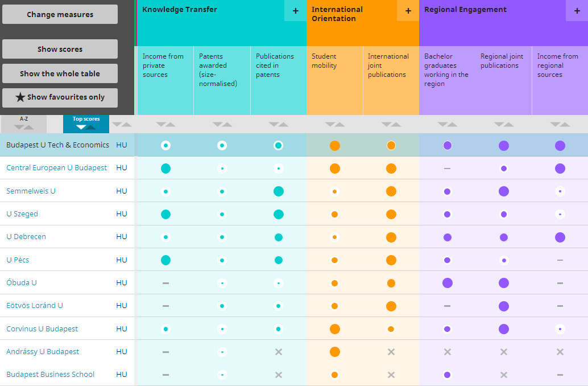Click sort arrows right beside Top scores tab

[122, 124]
